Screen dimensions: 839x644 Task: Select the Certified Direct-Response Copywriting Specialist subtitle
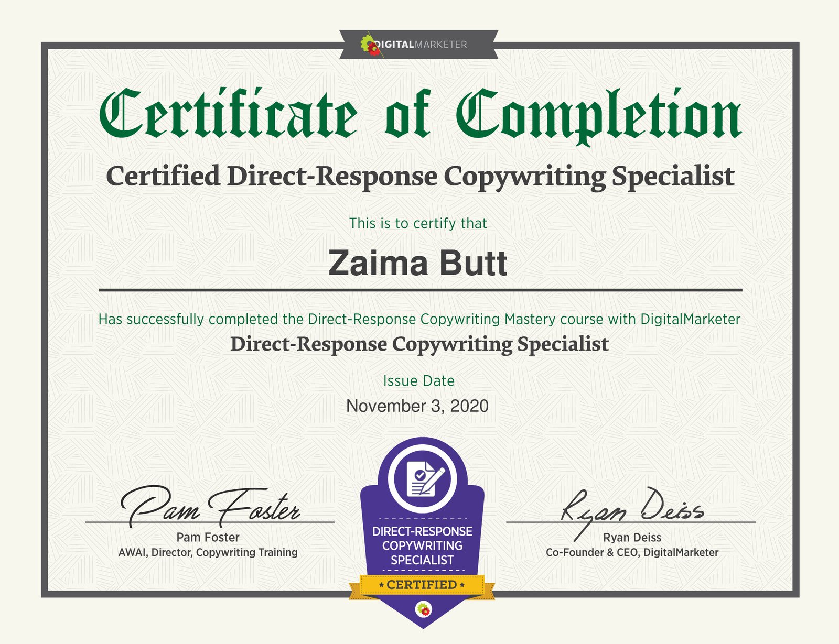click(419, 176)
